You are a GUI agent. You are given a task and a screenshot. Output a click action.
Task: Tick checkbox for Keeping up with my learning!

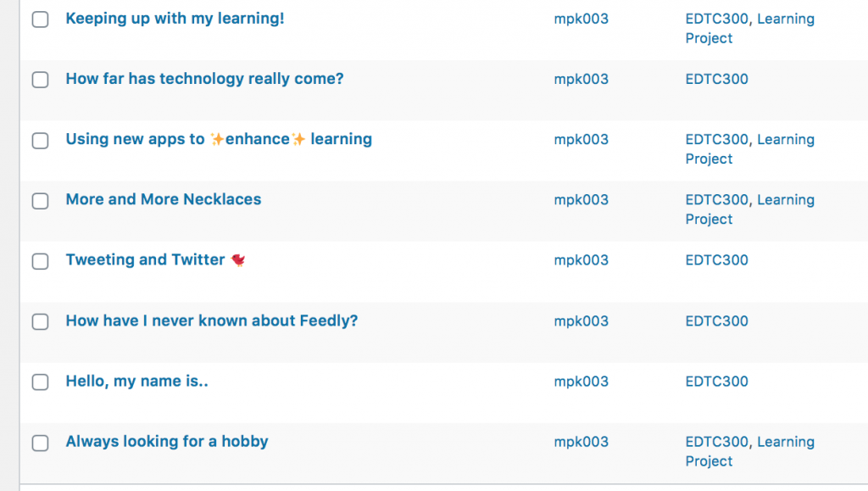(40, 20)
